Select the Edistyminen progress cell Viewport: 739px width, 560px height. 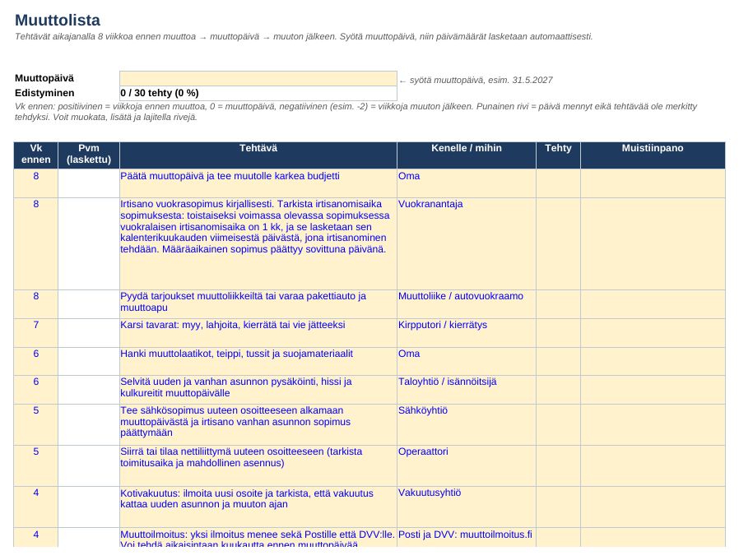[258, 93]
